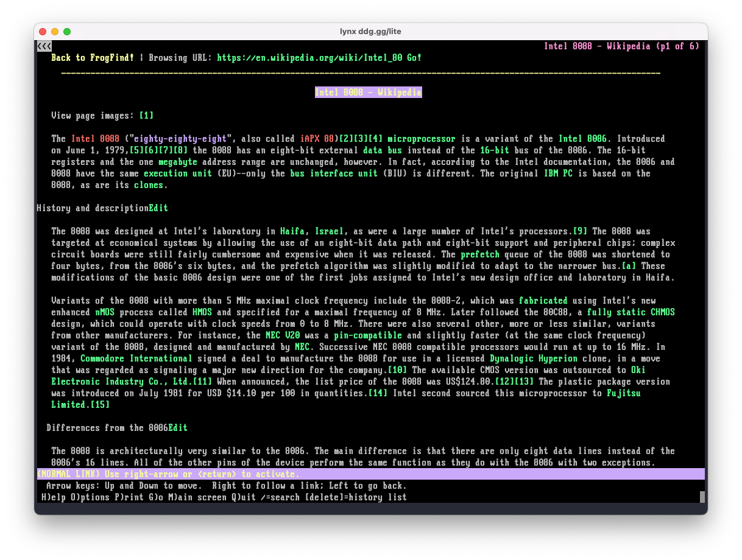Follow the 'CHMOS' link
The image size is (742, 560).
pyautogui.click(x=663, y=312)
